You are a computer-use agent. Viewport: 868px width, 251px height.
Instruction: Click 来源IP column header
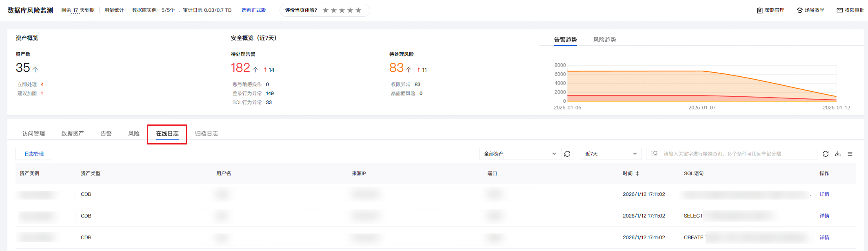(x=359, y=173)
